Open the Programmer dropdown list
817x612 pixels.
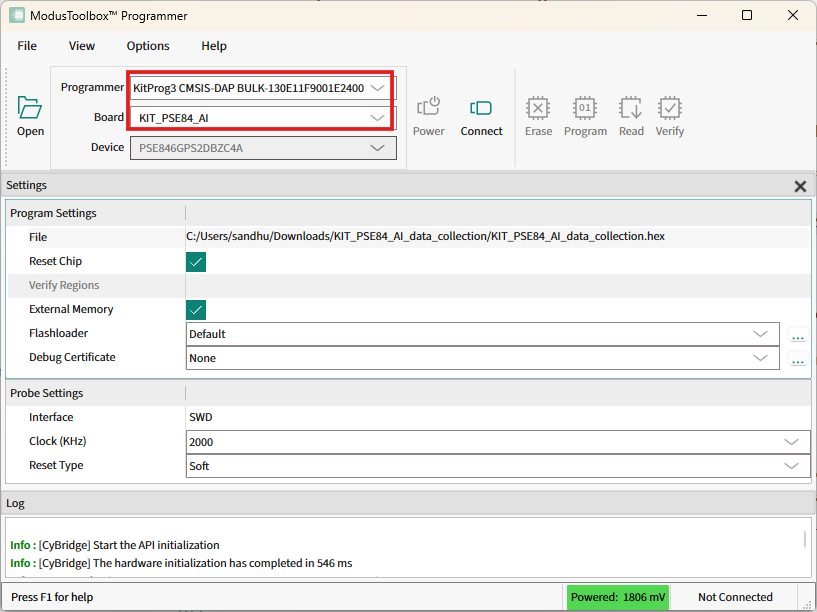coord(377,88)
